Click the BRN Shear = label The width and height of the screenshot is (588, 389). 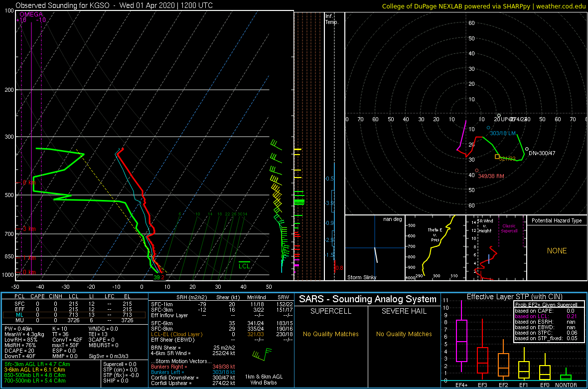(x=166, y=348)
